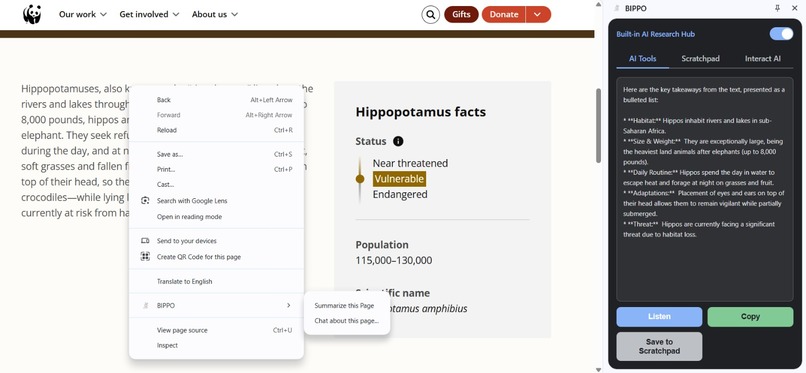
Task: Click the page vertical scrollbar thumb
Action: (x=598, y=125)
